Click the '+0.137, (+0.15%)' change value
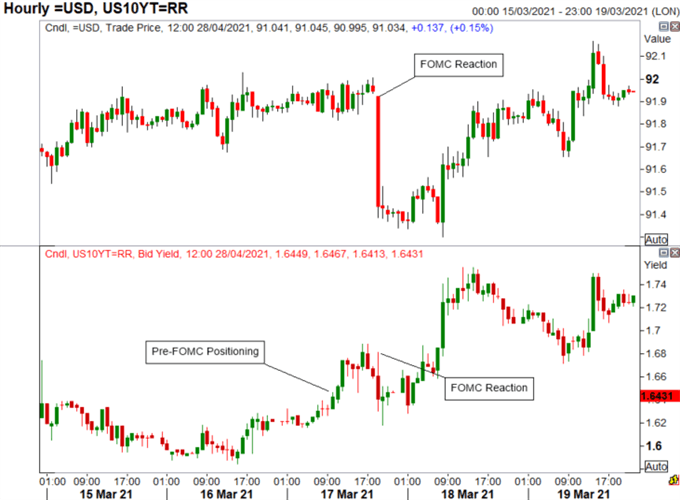This screenshot has height=500, width=680. (452, 28)
